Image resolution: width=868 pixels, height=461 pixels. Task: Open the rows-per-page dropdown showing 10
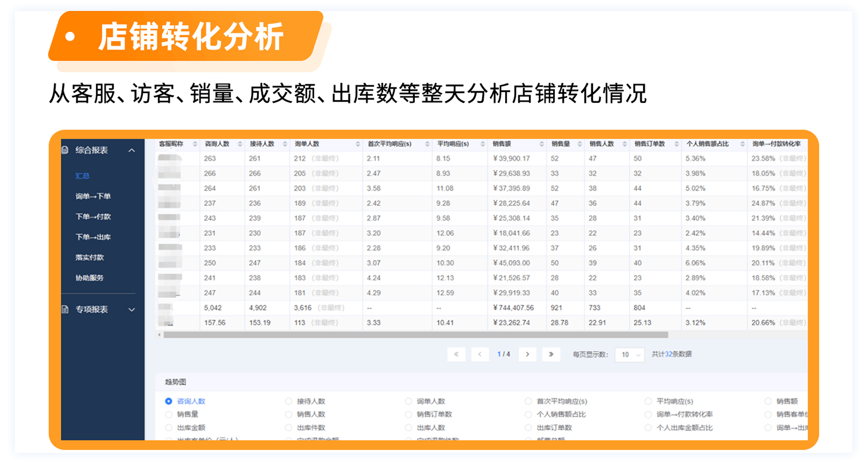[630, 355]
